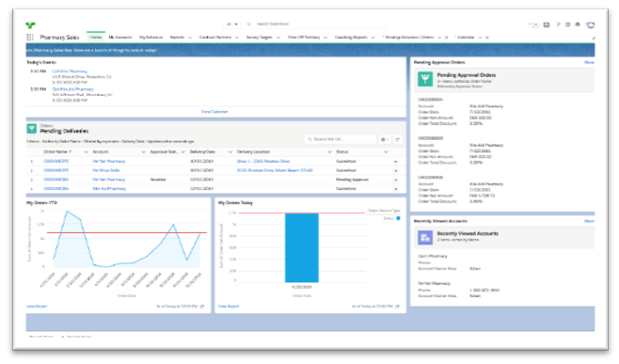The width and height of the screenshot is (619, 364).
Task: Click the Direct legend color swatch
Action: pyautogui.click(x=398, y=218)
